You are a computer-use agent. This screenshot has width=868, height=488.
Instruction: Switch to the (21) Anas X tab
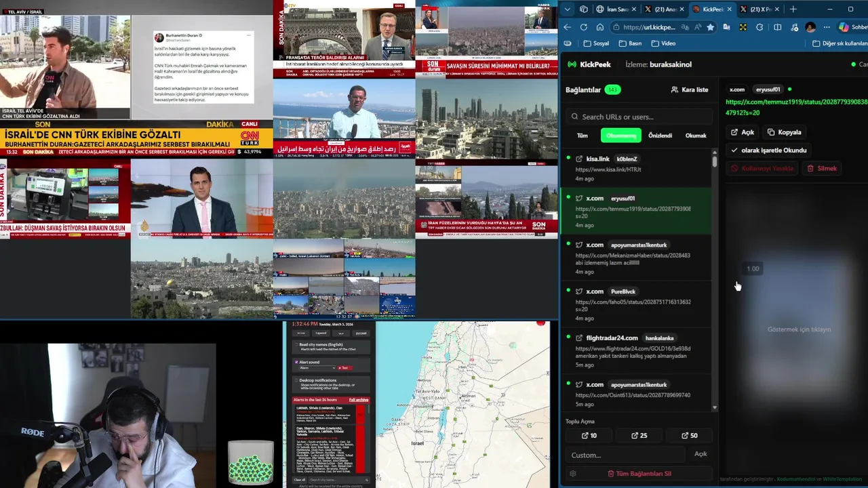click(664, 9)
